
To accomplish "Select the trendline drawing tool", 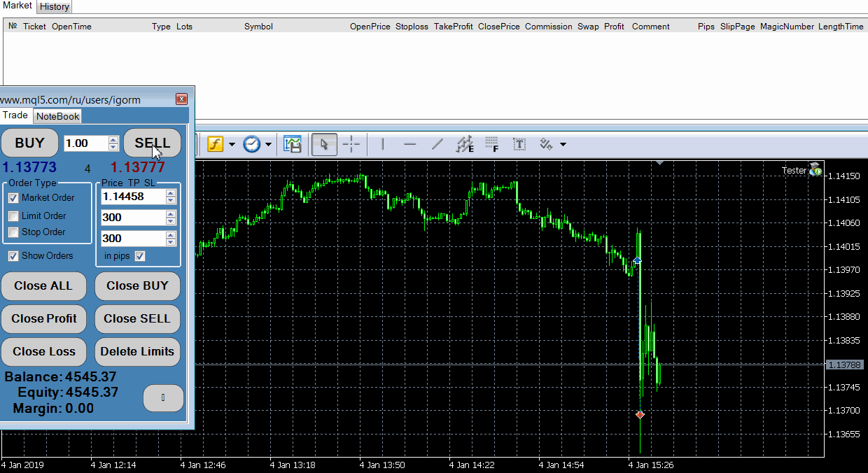I will [437, 144].
